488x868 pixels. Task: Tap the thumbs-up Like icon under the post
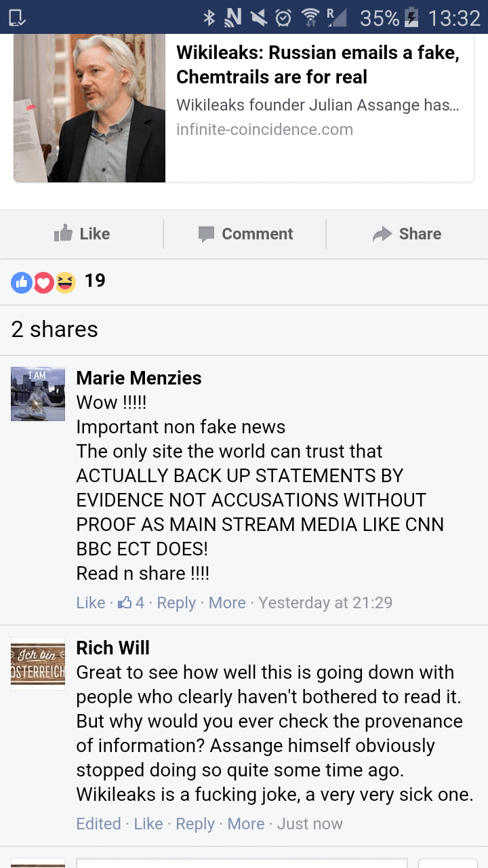tap(63, 233)
